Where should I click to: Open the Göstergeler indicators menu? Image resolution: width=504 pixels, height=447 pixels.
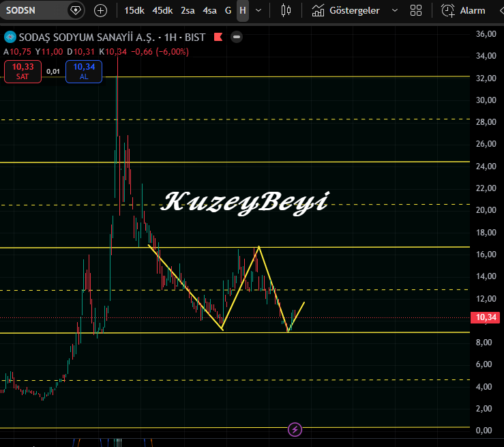346,11
